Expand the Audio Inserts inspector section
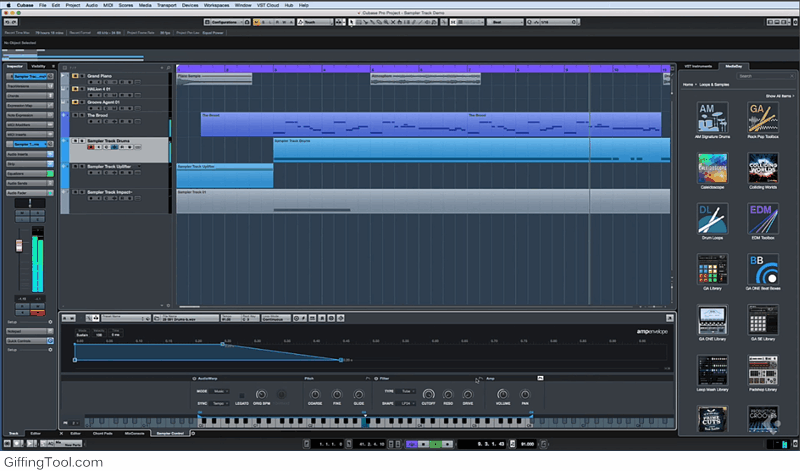The image size is (800, 471). (x=30, y=154)
